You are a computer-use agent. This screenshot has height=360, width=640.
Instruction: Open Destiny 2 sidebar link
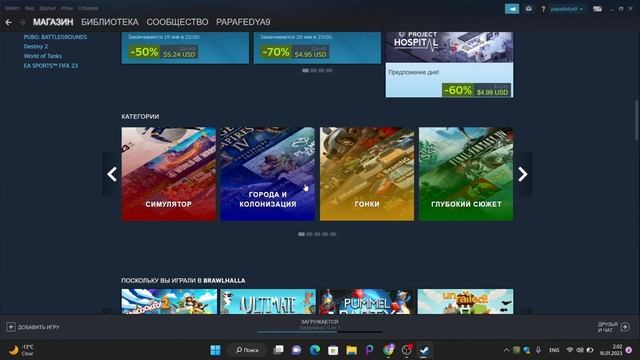tap(36, 47)
